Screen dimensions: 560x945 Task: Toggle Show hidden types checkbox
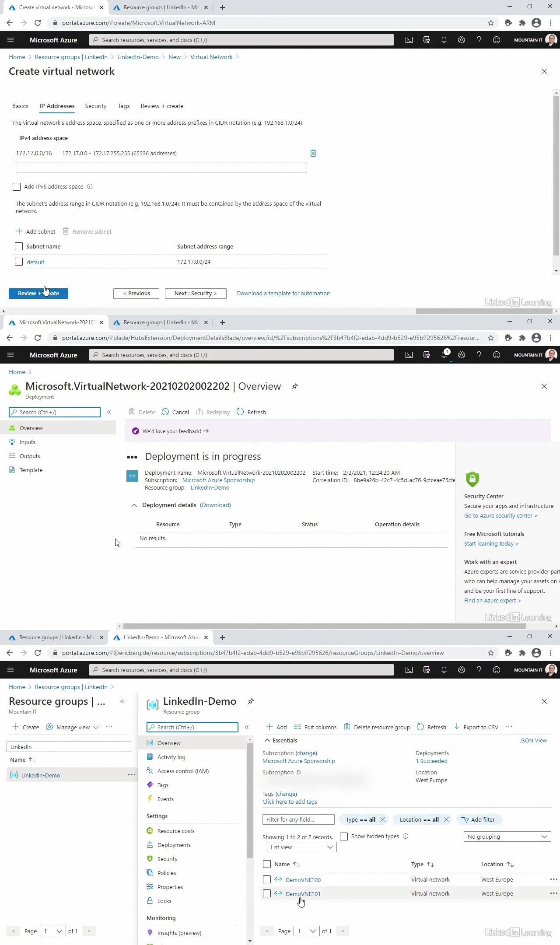(344, 836)
